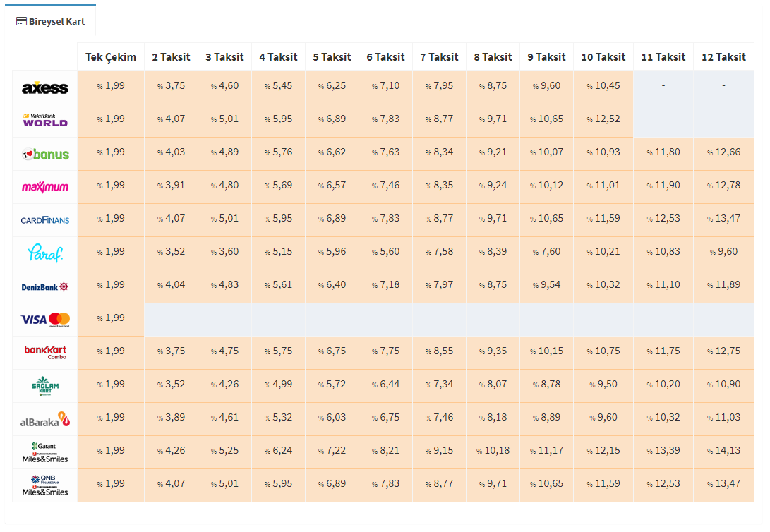Select the Visa Mastercard logo
This screenshot has width=770, height=532.
(x=45, y=320)
